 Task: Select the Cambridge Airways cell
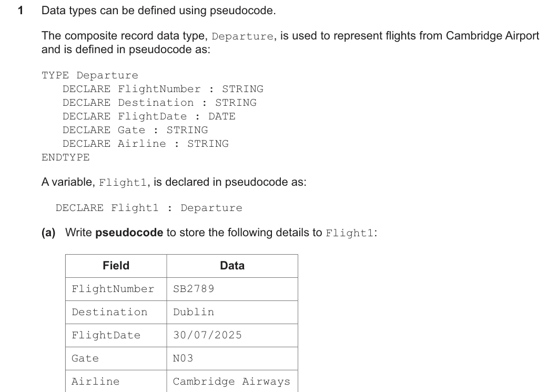tap(232, 381)
